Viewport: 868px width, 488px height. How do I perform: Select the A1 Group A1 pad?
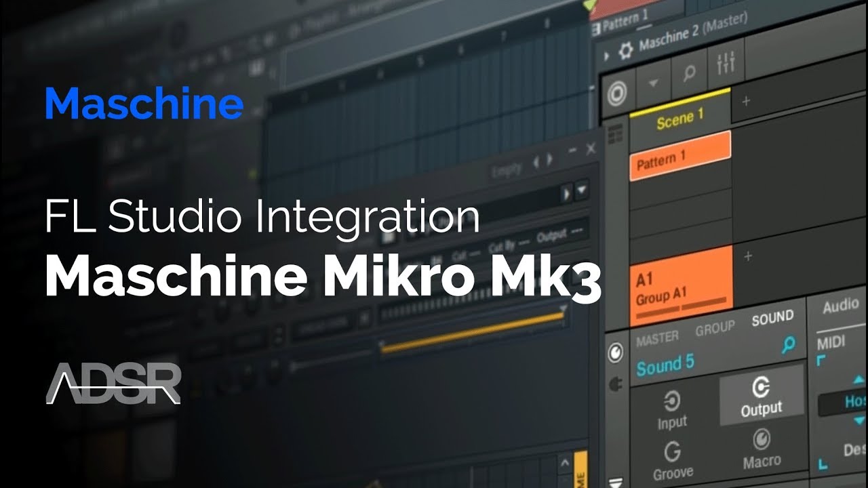[x=682, y=285]
